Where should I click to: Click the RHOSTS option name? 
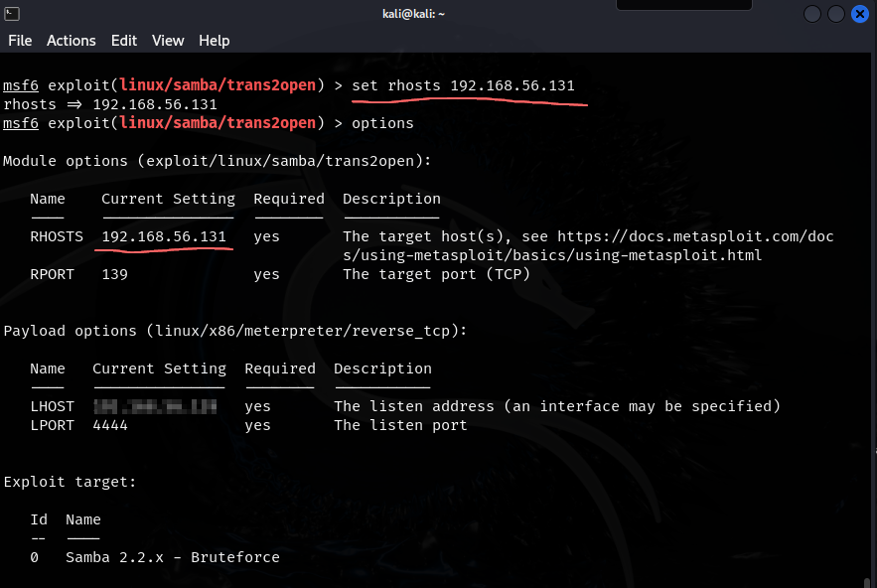(x=57, y=236)
